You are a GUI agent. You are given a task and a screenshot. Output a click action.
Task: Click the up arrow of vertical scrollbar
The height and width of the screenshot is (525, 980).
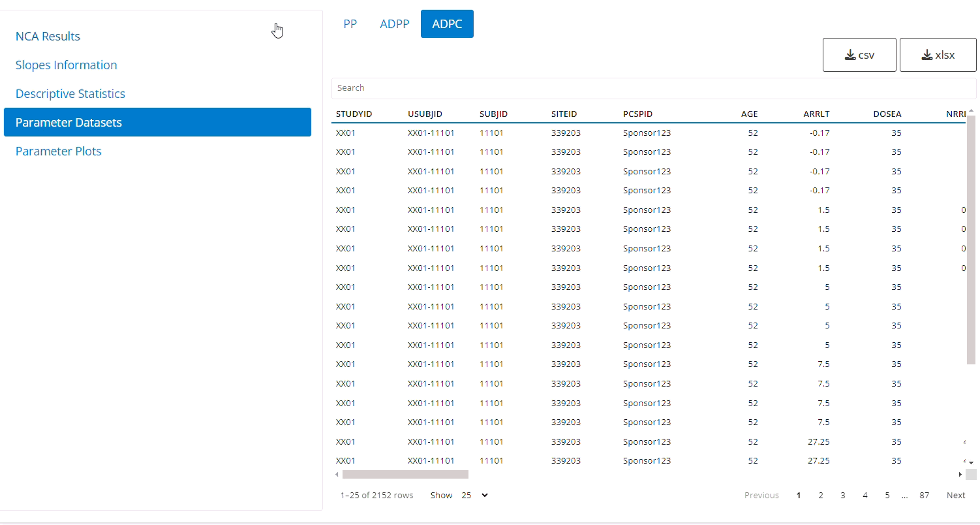[970, 111]
